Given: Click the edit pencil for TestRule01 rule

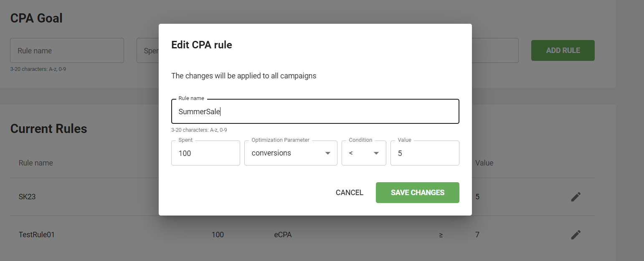Looking at the screenshot, I should (x=576, y=235).
